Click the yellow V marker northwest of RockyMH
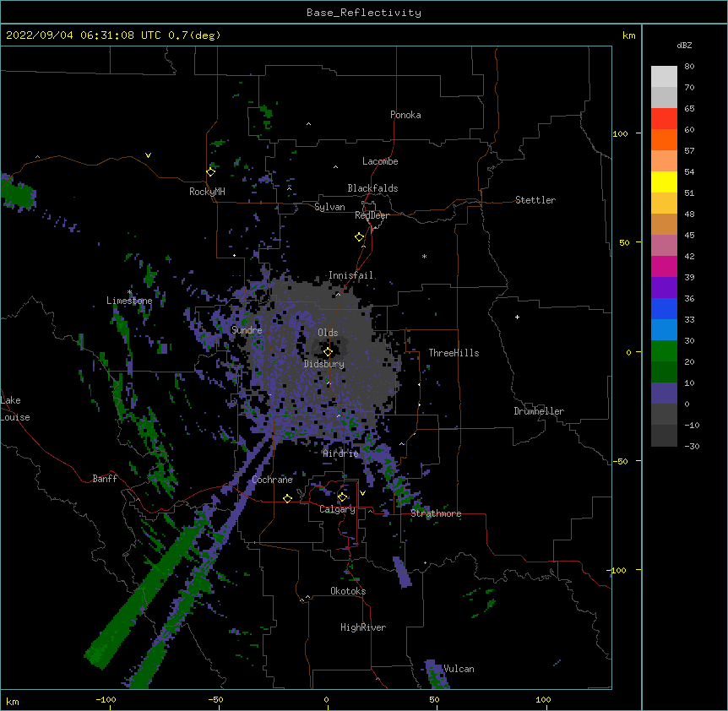Viewport: 728px width, 711px height. point(148,155)
